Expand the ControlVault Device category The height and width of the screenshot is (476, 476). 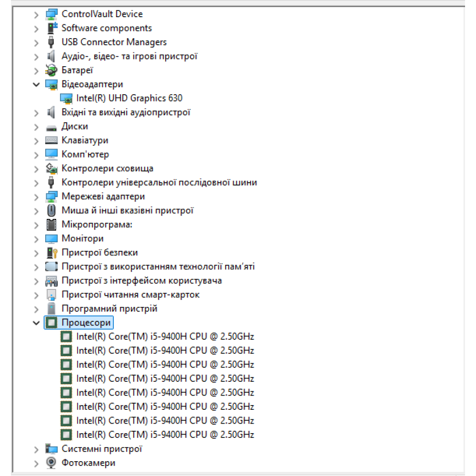tap(36, 15)
